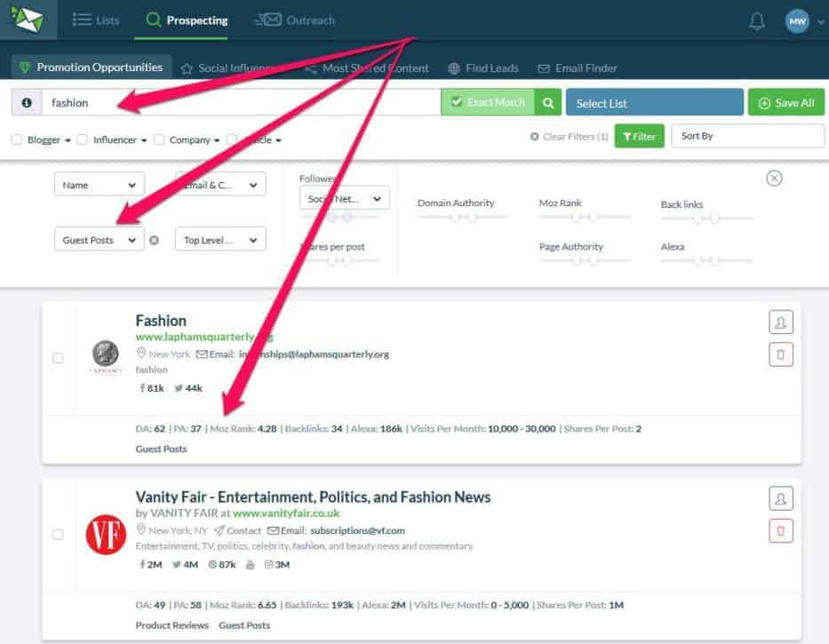Expand the Influencer dropdown arrow
Viewport: 829px width, 644px height.
tap(144, 140)
